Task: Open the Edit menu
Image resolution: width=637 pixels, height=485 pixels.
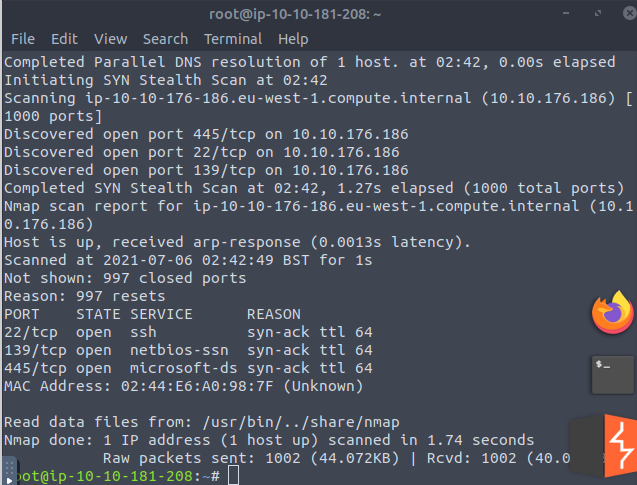Action: pyautogui.click(x=64, y=39)
